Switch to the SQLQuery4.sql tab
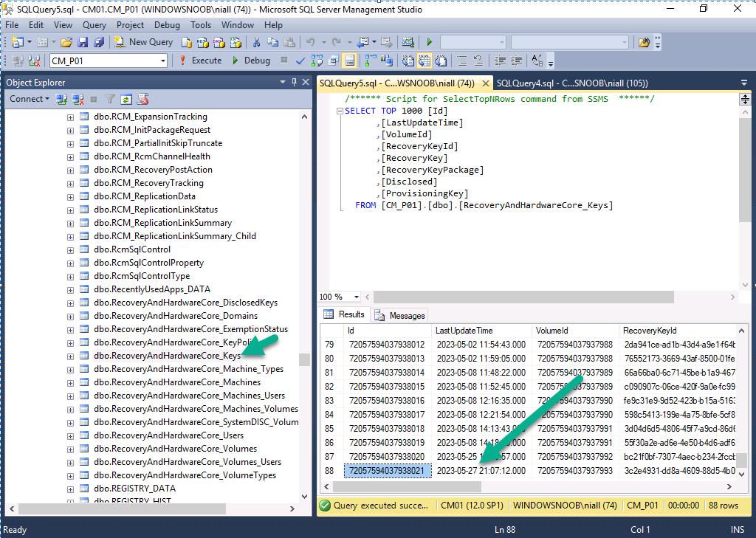Viewport: 756px width, 538px height. click(572, 83)
